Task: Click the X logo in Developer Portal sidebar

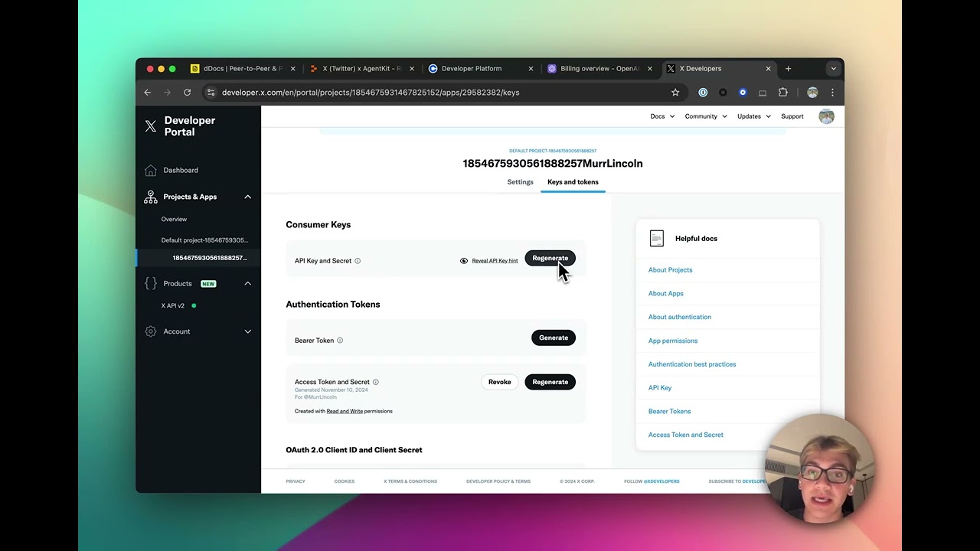Action: 151,126
